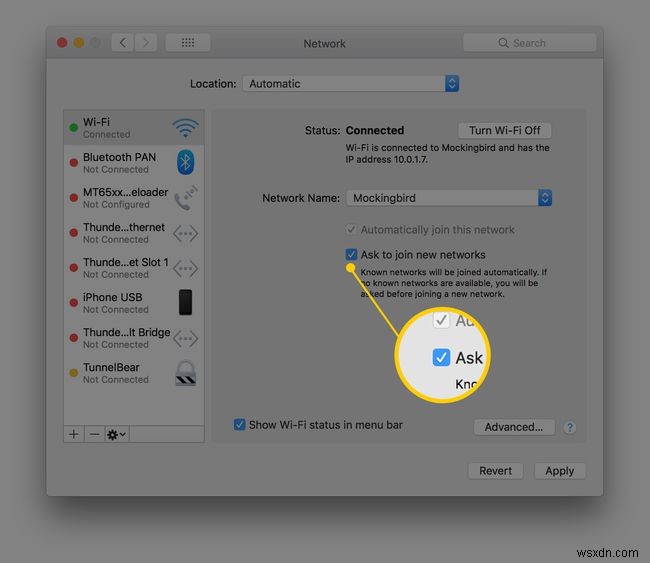Click the TunnelBear padlock icon
Image resolution: width=650 pixels, height=563 pixels.
185,373
